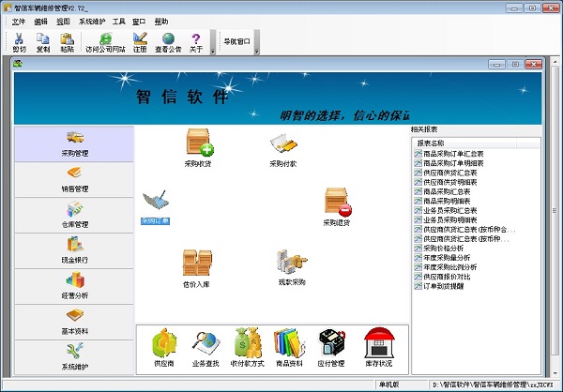
Task: Click the 注册 (register) toolbar icon
Action: (140, 42)
